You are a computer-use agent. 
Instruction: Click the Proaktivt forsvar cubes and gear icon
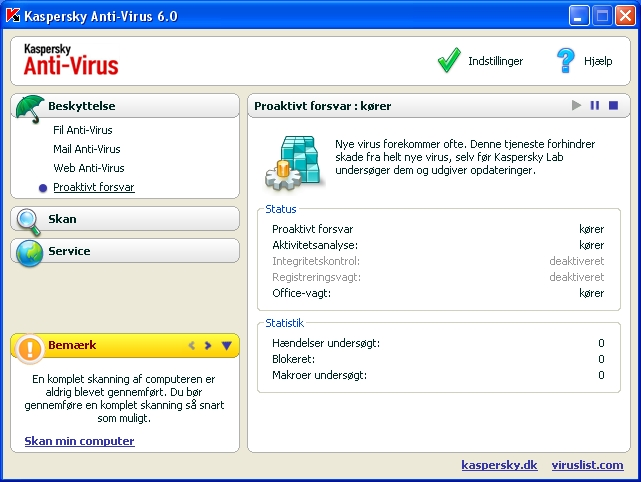click(x=294, y=163)
